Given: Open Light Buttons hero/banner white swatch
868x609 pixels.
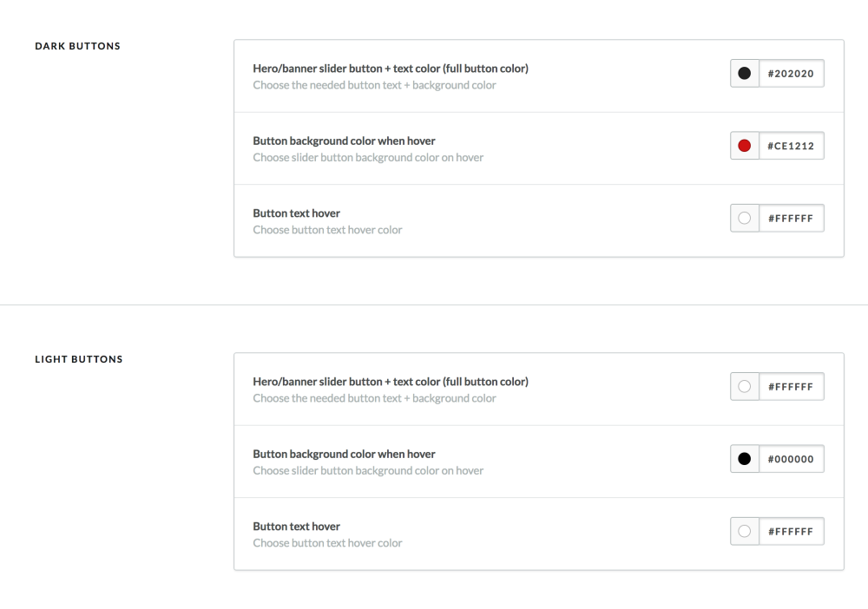Looking at the screenshot, I should (745, 386).
